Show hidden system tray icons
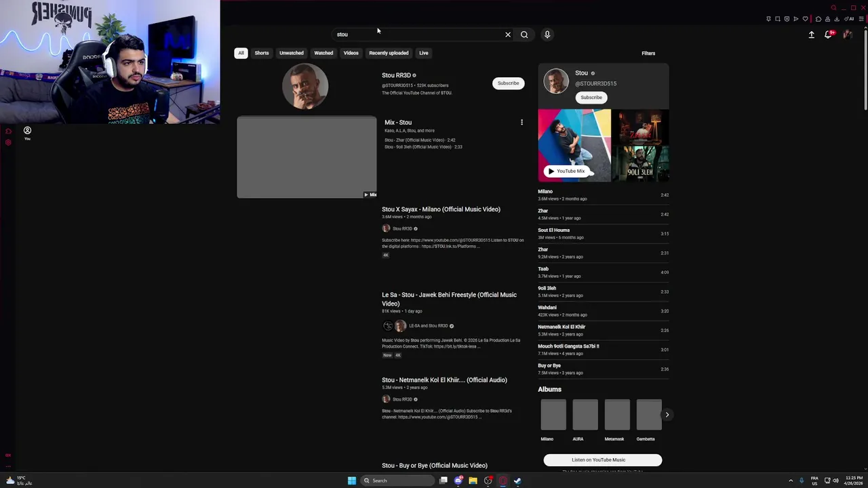This screenshot has width=868, height=488. pos(790,481)
